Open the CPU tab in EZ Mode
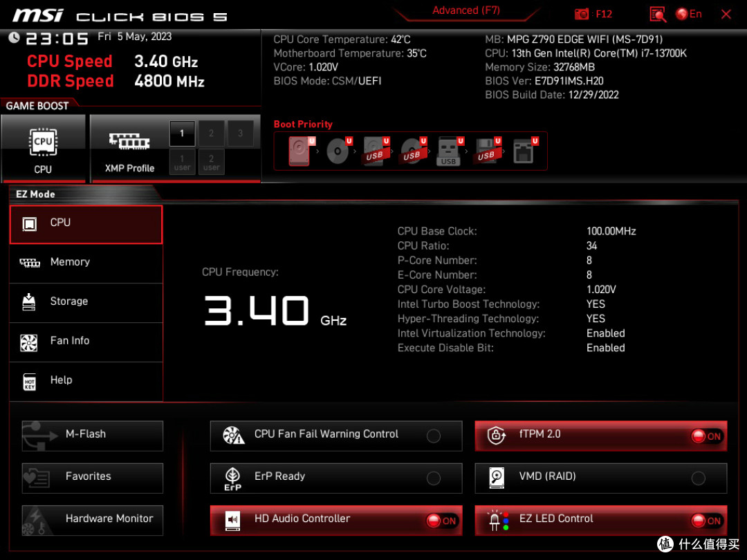The width and height of the screenshot is (747, 560). tap(86, 224)
